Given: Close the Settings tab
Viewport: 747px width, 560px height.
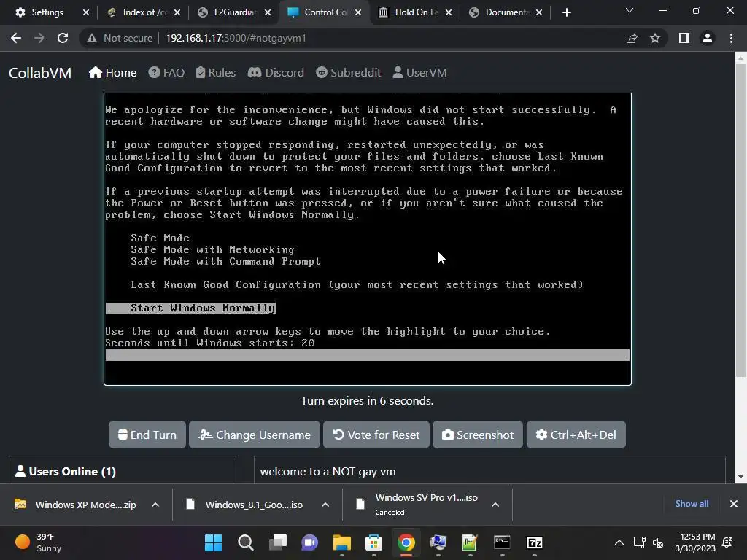Looking at the screenshot, I should (86, 12).
